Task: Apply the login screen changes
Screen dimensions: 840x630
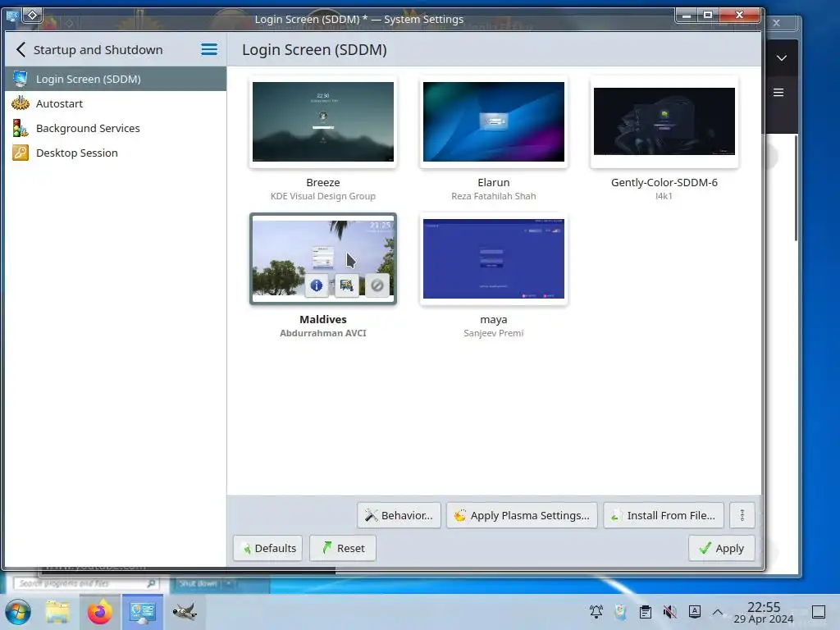Action: pos(722,548)
